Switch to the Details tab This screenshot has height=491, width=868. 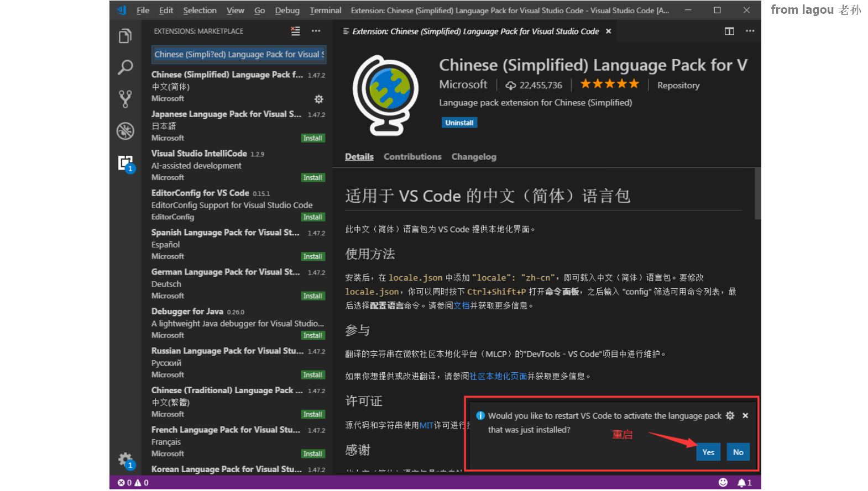coord(359,157)
